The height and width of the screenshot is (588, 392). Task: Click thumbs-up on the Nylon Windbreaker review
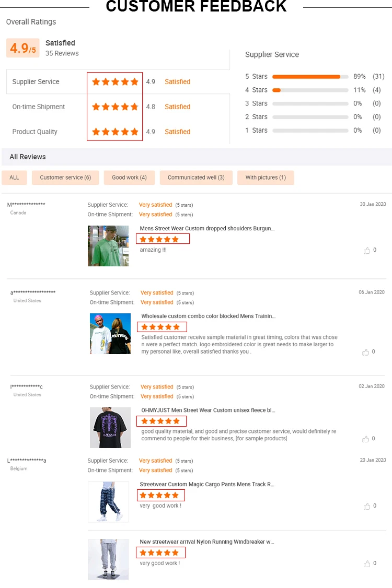367,564
